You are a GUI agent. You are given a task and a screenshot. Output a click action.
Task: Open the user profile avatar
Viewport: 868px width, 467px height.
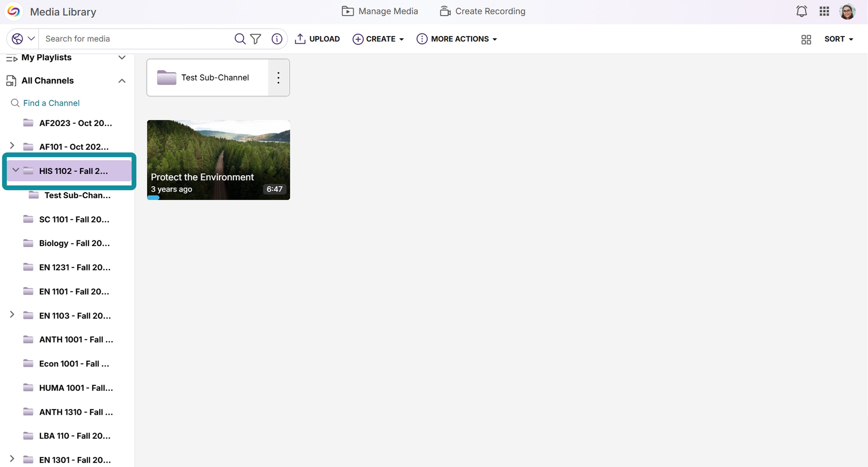(847, 11)
